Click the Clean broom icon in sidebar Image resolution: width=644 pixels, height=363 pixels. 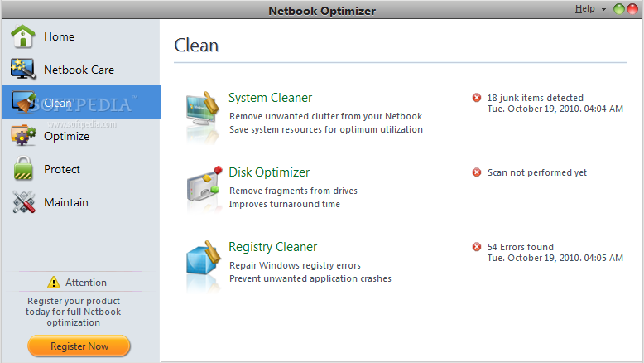[23, 102]
